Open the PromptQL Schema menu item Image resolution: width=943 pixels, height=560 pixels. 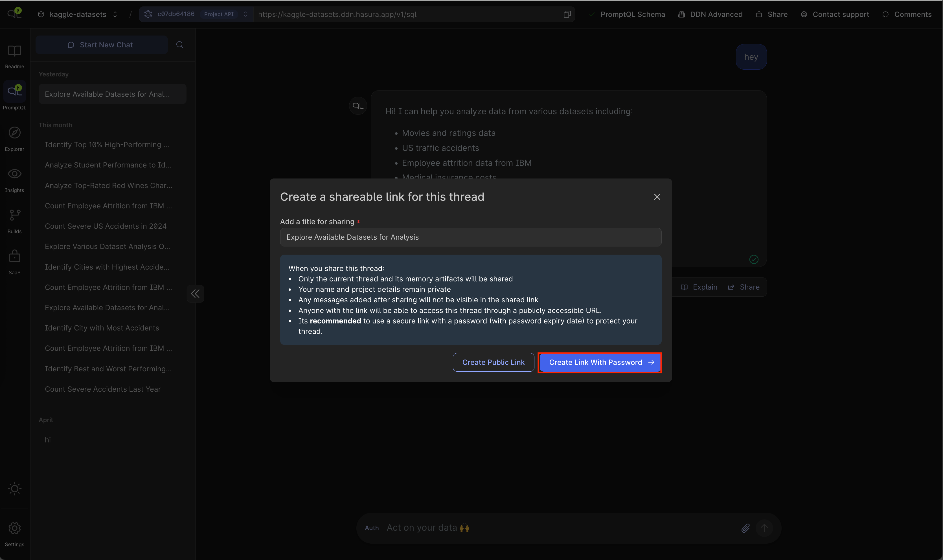(x=632, y=14)
